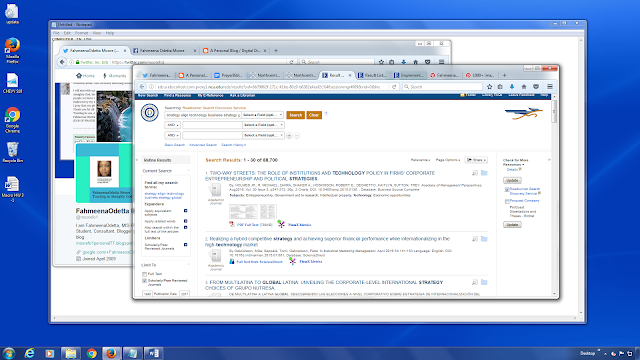This screenshot has height=360, width=640.
Task: Open the Format menu in Notepad
Action: click(81, 33)
